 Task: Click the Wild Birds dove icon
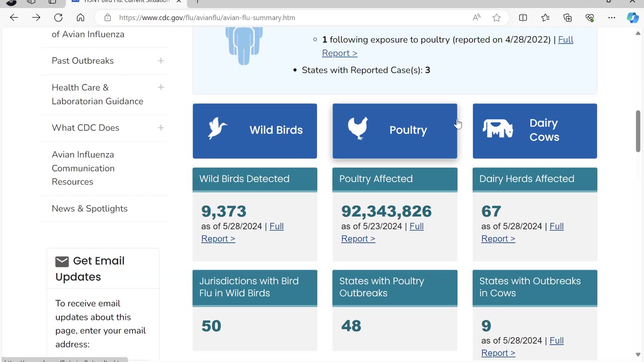click(218, 128)
